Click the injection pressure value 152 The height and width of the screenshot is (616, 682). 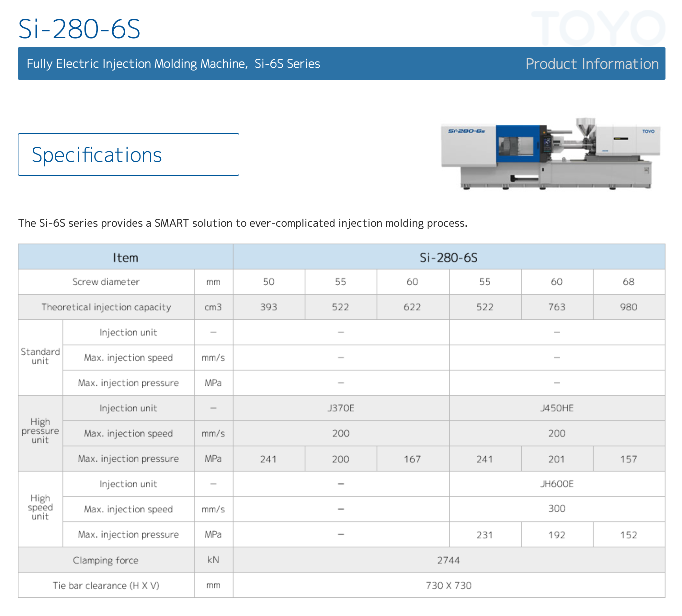tap(629, 535)
